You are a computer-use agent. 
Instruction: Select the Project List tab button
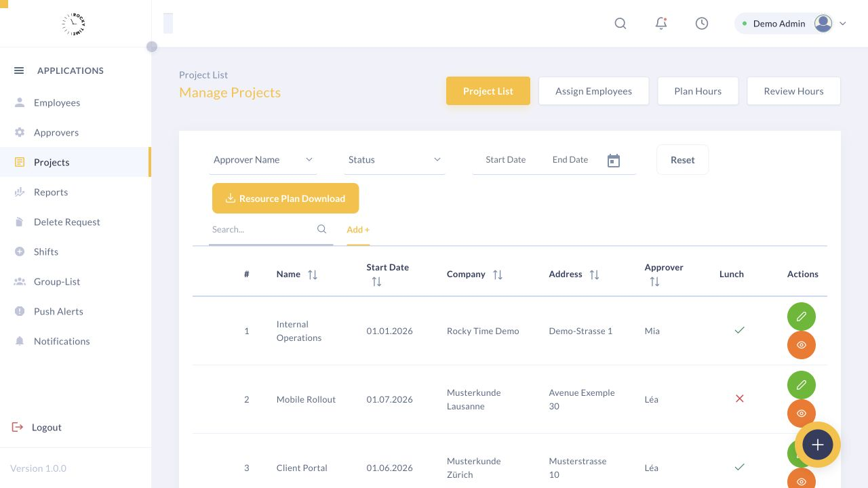(488, 91)
